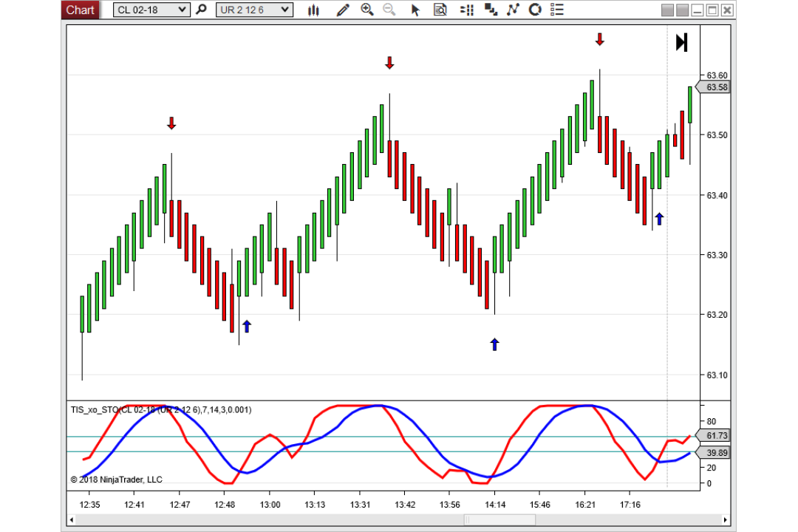
Task: Click the scroll right arrow
Action: [726, 519]
